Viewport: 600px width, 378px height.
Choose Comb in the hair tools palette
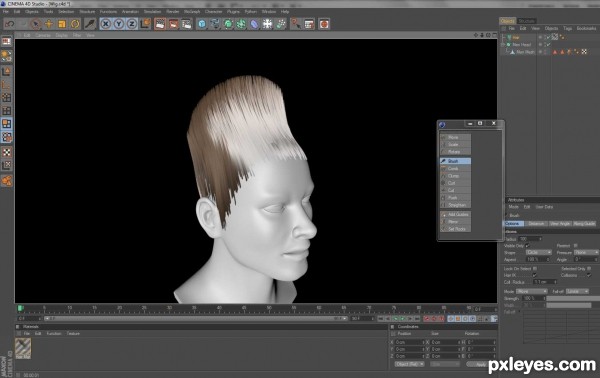[455, 168]
